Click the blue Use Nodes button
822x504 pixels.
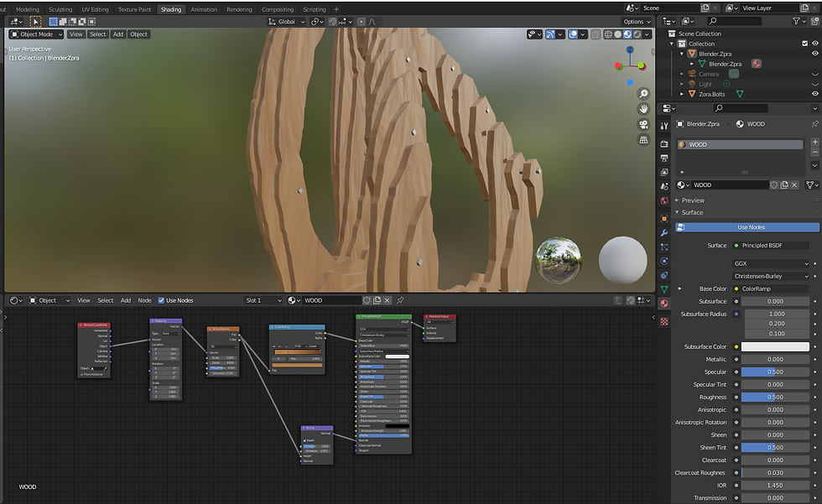click(x=747, y=227)
